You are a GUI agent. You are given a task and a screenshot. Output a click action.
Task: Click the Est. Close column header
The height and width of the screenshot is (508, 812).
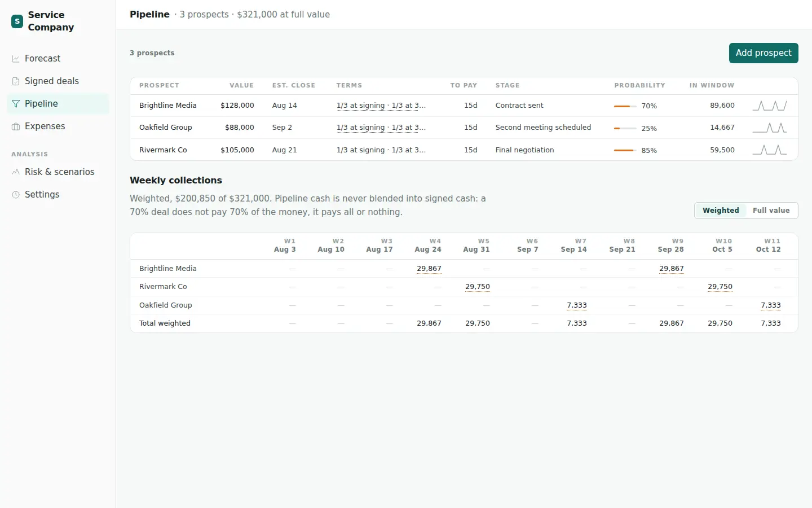pyautogui.click(x=294, y=86)
